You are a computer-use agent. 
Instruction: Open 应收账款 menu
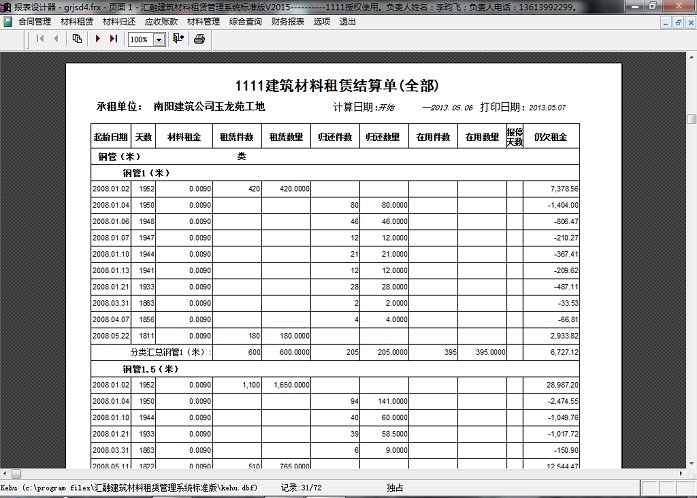point(161,21)
